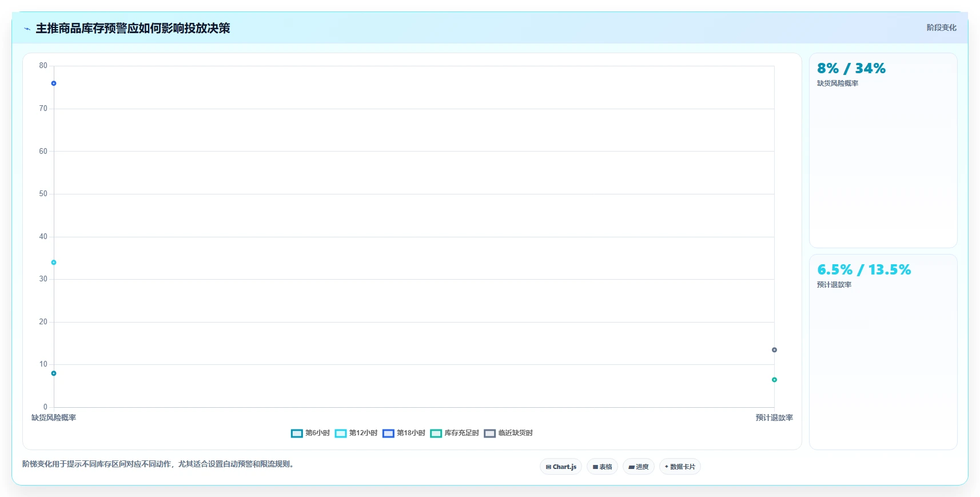Viewport: 980px width, 497px height.
Task: Toggle the 库存充足时 legend series
Action: coord(455,433)
